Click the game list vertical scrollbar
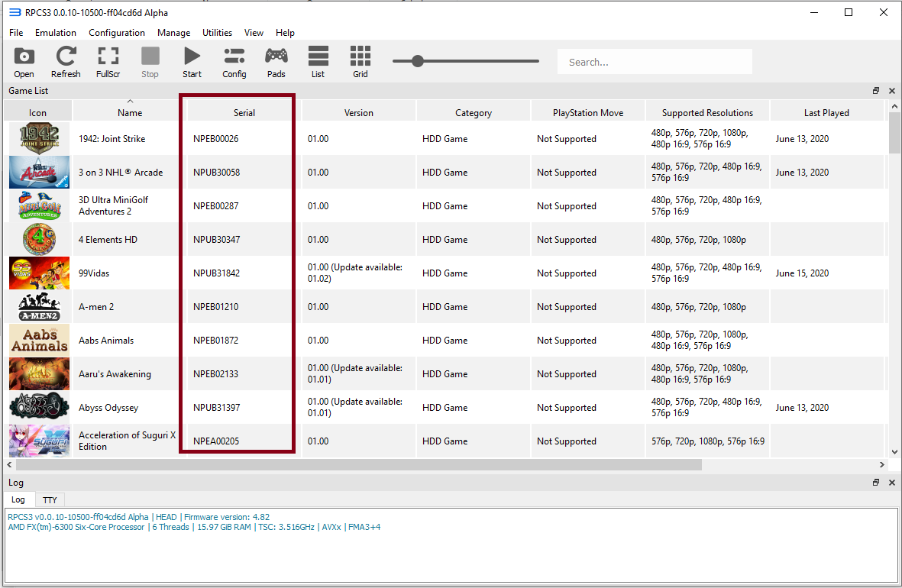 pyautogui.click(x=894, y=133)
